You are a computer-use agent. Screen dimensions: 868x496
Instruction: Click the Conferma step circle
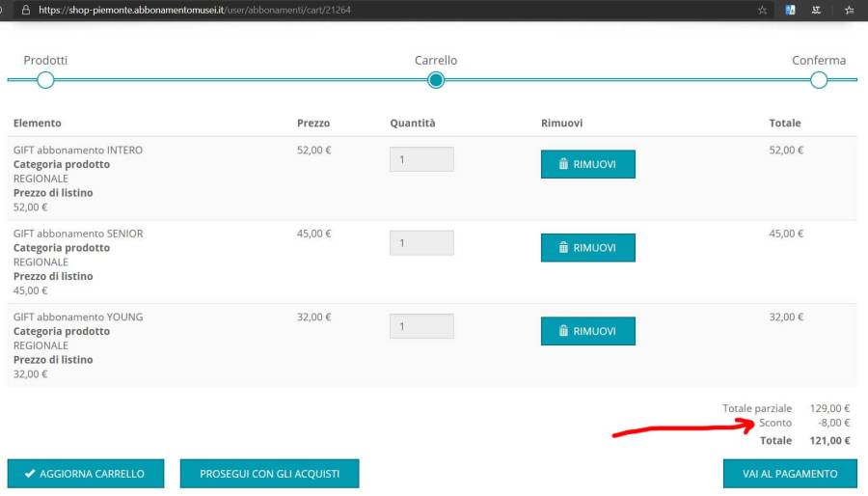coord(819,80)
